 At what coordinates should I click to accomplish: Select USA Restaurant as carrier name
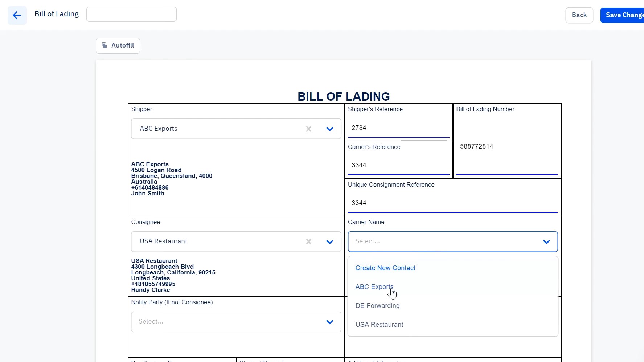click(x=379, y=324)
